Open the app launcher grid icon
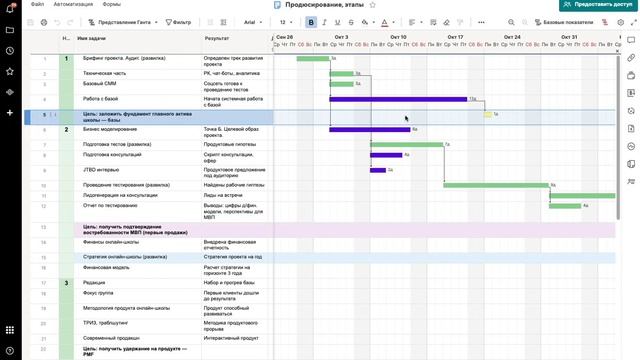 10,330
